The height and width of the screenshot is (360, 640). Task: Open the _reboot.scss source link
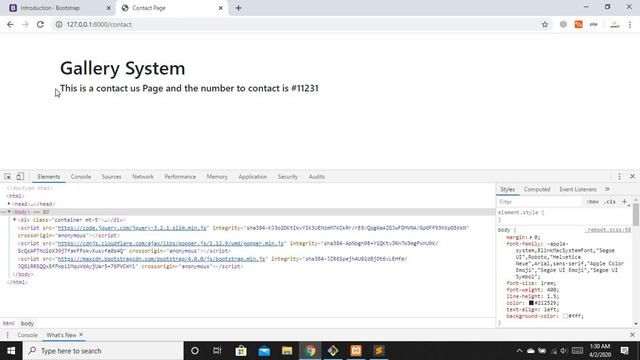(607, 230)
